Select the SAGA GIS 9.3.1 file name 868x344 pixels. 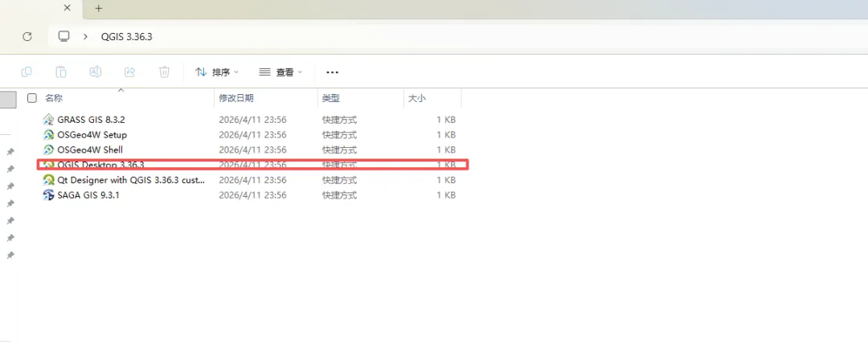88,195
